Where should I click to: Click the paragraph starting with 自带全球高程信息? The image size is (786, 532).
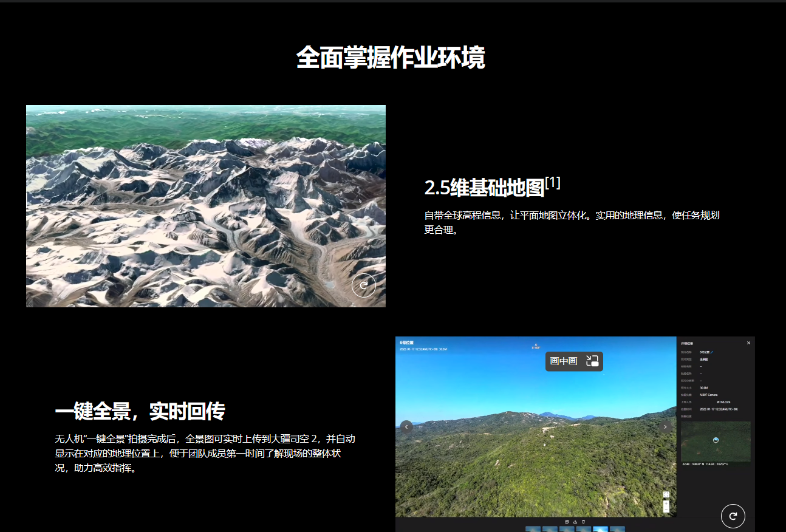(x=572, y=222)
